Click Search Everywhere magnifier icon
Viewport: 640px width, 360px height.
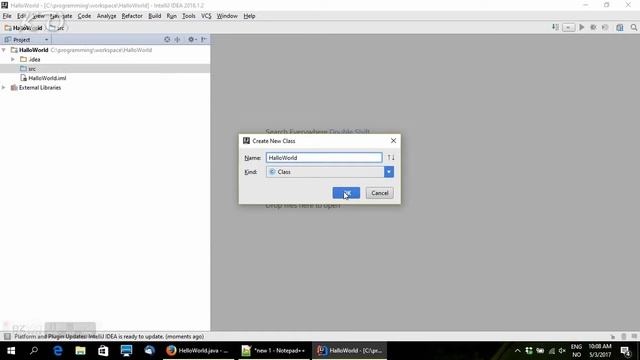pos(633,27)
